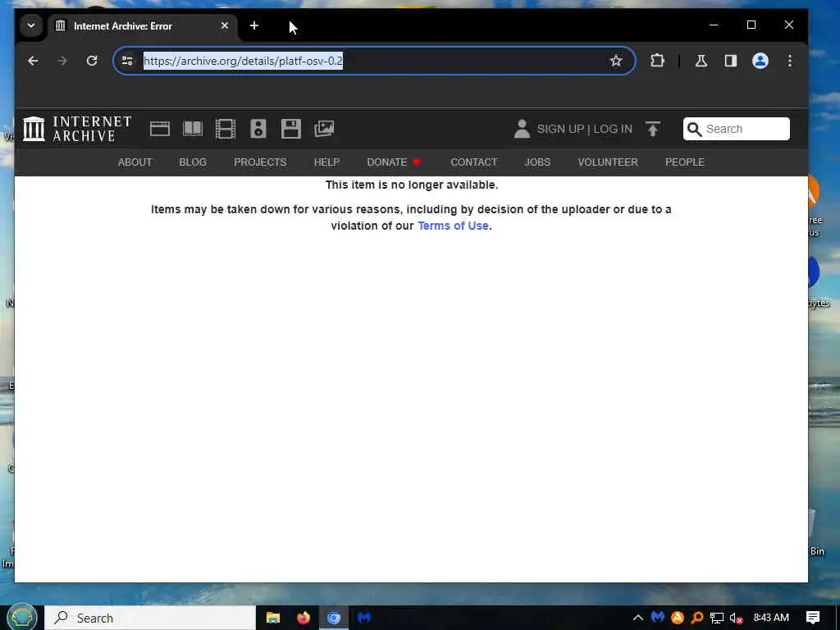Go back to the previous page

point(33,61)
